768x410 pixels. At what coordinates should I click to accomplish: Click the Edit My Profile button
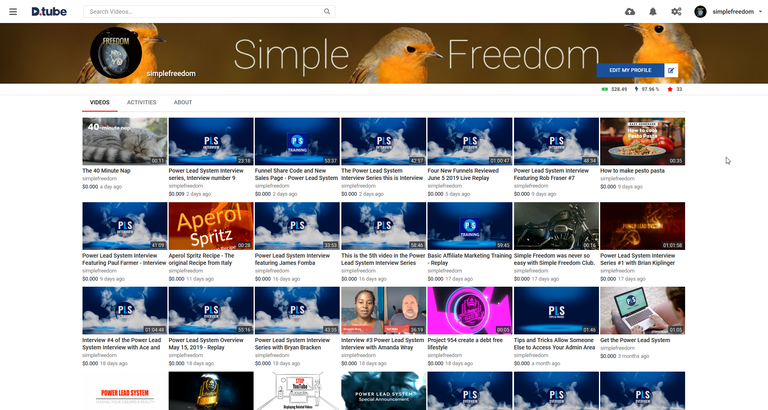point(630,70)
